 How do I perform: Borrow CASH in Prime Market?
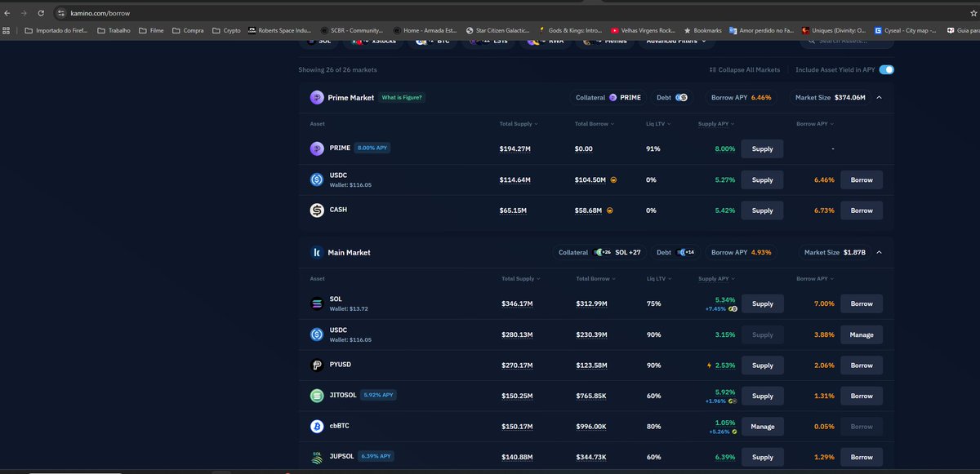tap(862, 210)
